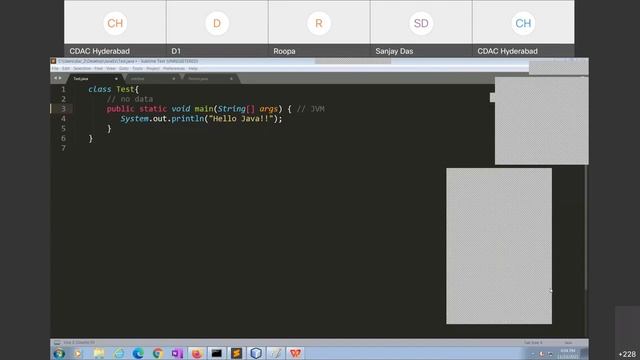640x360 pixels.
Task: Open the red WPS Office taskbar icon
Action: tap(296, 353)
